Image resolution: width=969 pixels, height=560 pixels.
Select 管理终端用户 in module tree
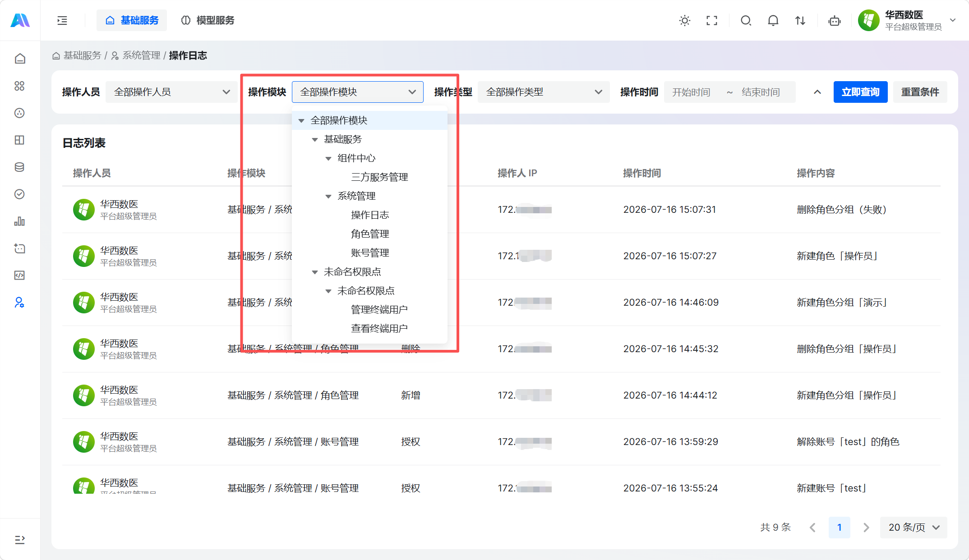pos(379,310)
